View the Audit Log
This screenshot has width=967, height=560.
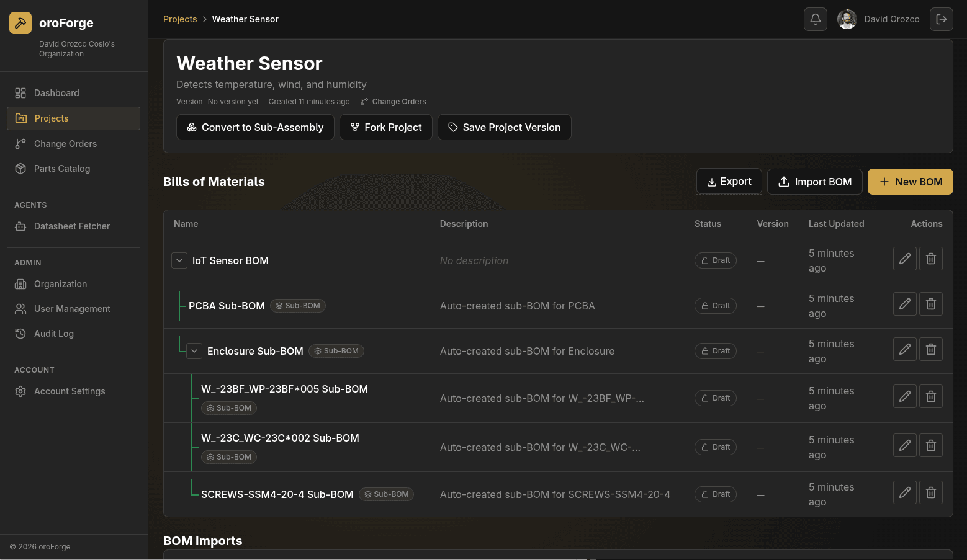[x=73, y=334]
